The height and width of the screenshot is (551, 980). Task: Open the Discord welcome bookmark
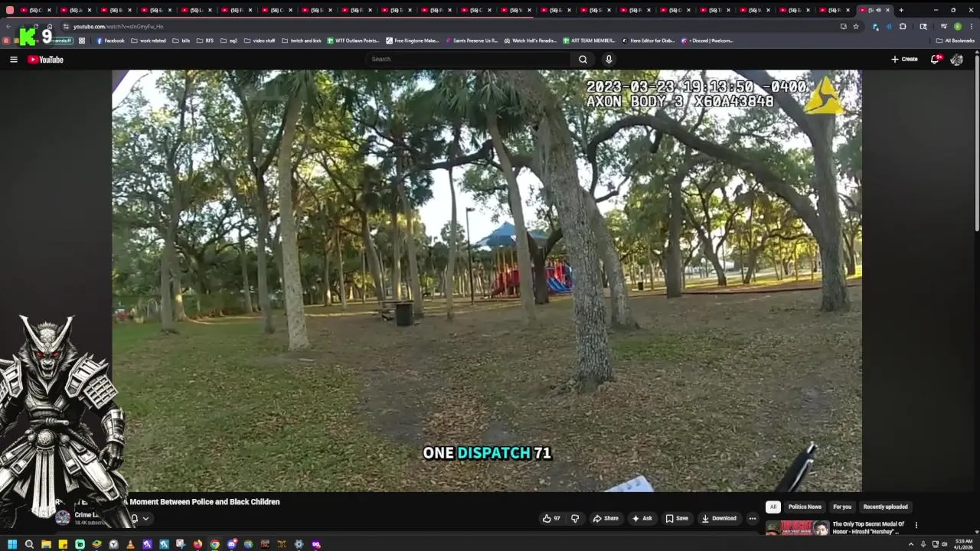coord(707,41)
